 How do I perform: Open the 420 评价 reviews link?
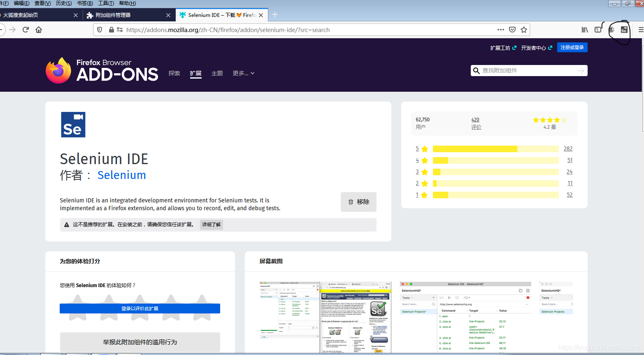pos(476,123)
